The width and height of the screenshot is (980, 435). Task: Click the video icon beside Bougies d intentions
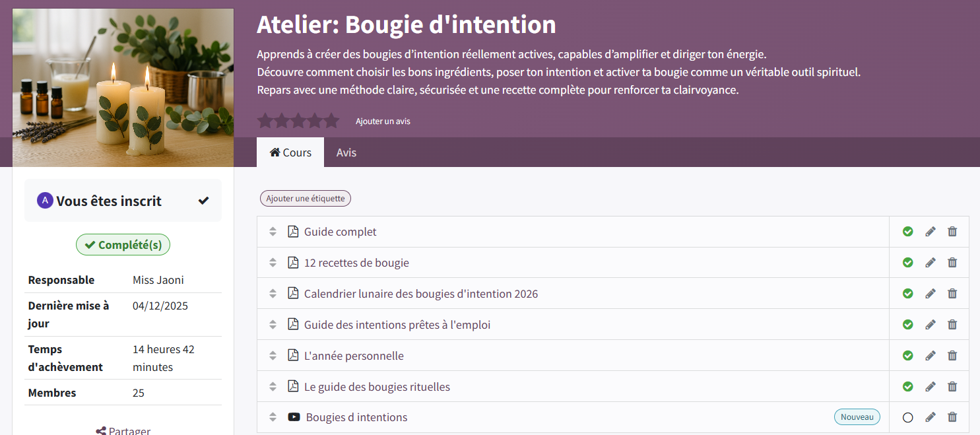pos(294,417)
